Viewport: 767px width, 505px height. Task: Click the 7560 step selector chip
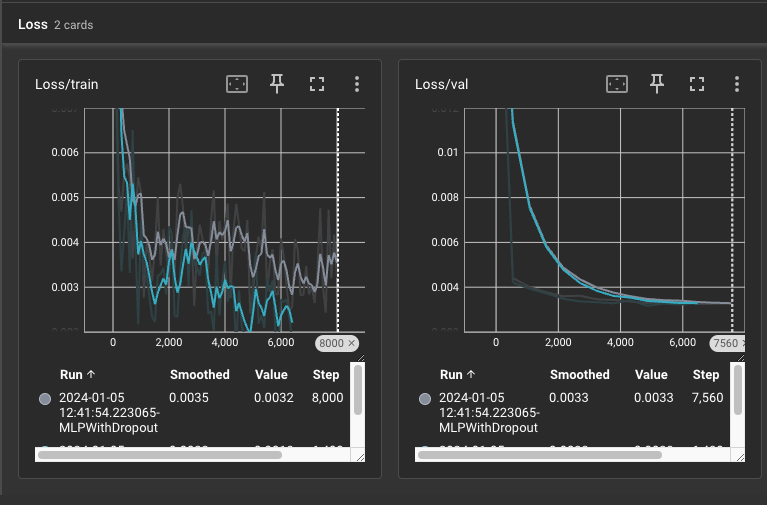click(727, 344)
